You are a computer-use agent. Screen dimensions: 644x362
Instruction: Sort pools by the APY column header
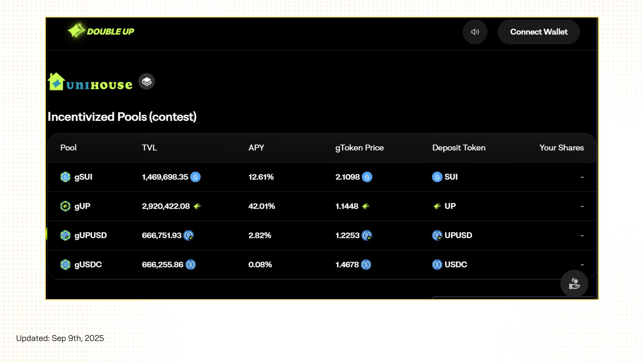coord(256,148)
